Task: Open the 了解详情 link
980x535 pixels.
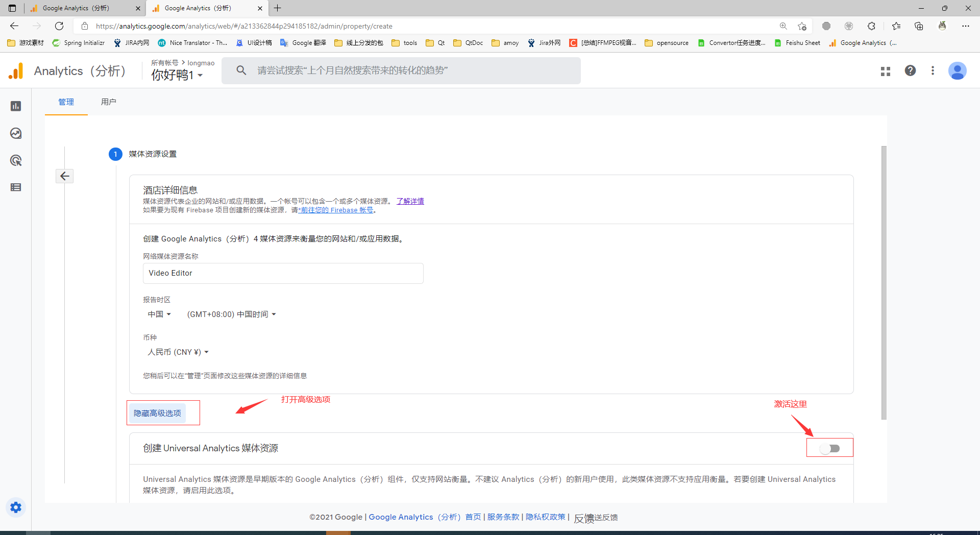Action: tap(410, 201)
